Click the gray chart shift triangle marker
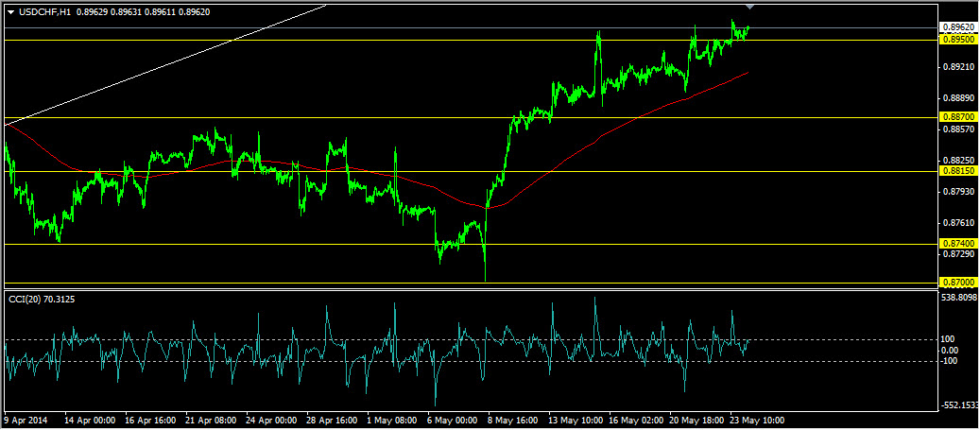 coord(750,7)
